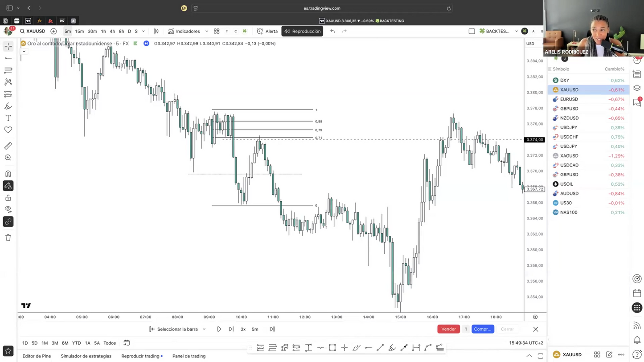The image size is (644, 362).
Task: Select the trend line drawing tool
Action: point(8,58)
